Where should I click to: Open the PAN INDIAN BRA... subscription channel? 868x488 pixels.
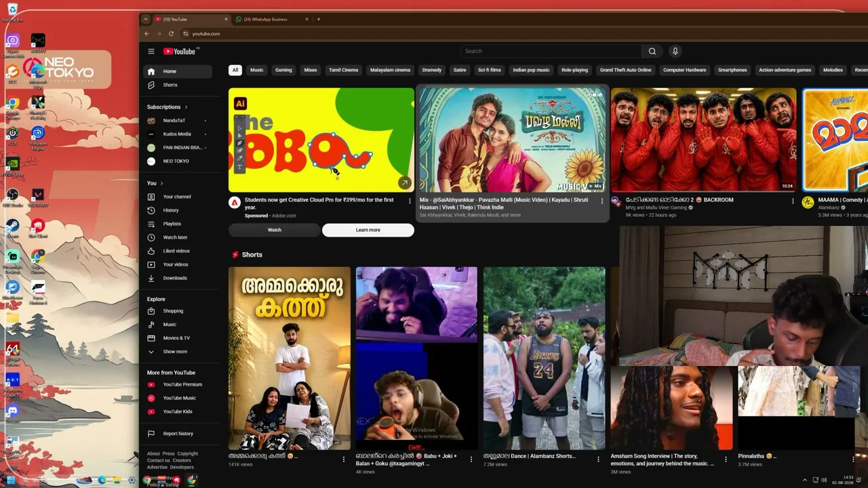coord(178,148)
